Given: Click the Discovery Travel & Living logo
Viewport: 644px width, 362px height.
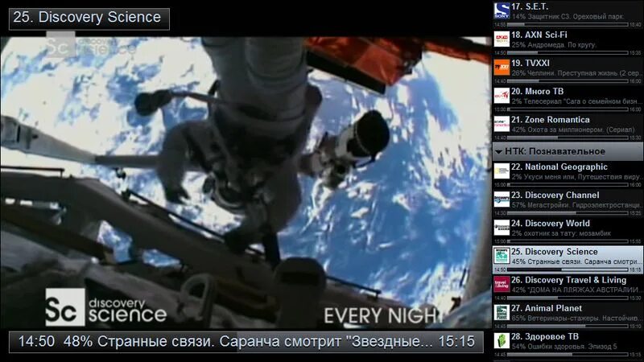Looking at the screenshot, I should coord(502,285).
